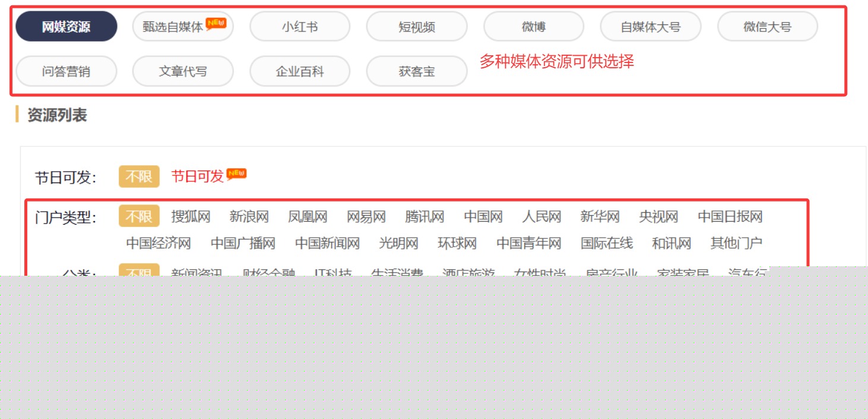Filter portal type by 新浪网
The width and height of the screenshot is (868, 419).
[249, 216]
